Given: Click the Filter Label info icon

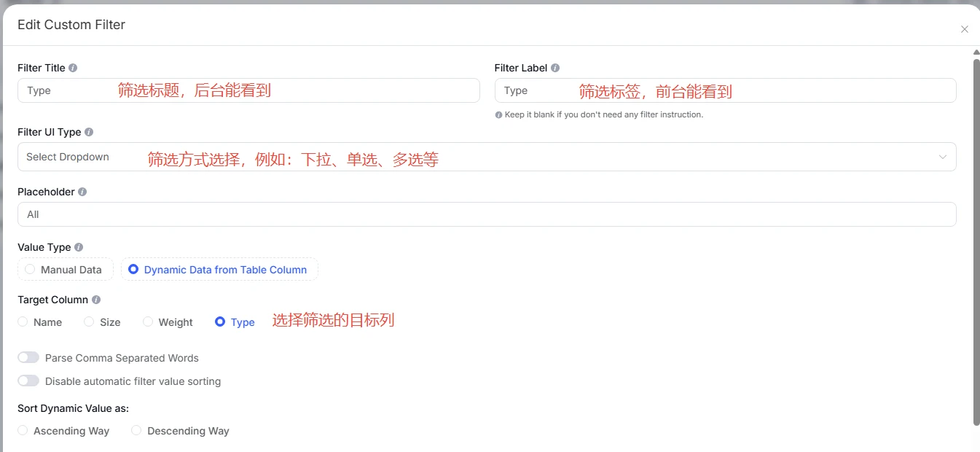Looking at the screenshot, I should click(555, 67).
